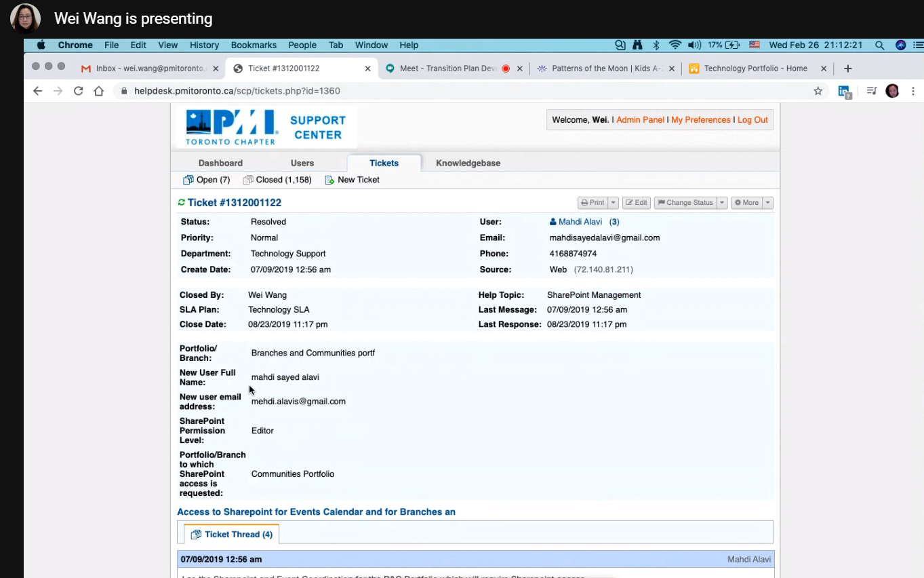The height and width of the screenshot is (578, 924).
Task: Open the Mahdi Alavi user link
Action: 580,222
